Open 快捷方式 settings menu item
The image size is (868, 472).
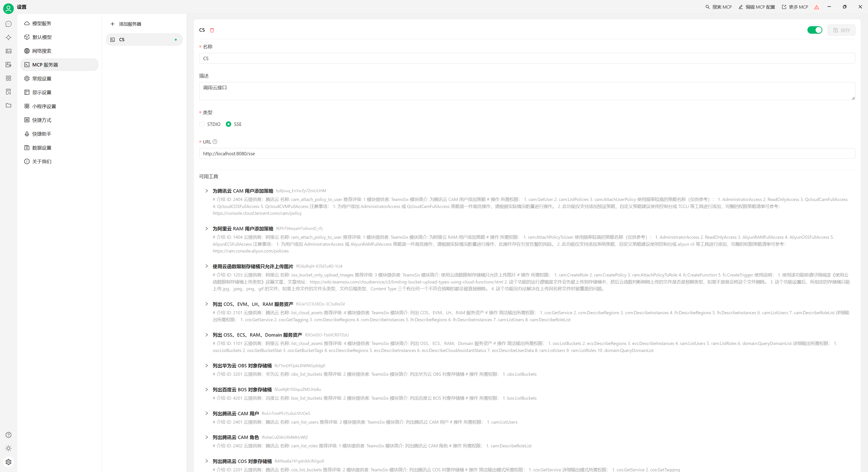pos(42,120)
